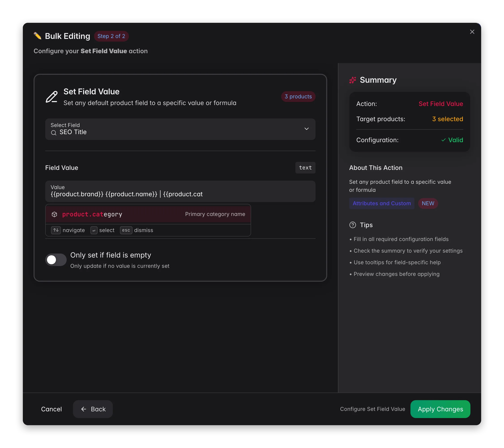504x448 pixels.
Task: Click the Summary sparkle icon
Action: coord(353,80)
